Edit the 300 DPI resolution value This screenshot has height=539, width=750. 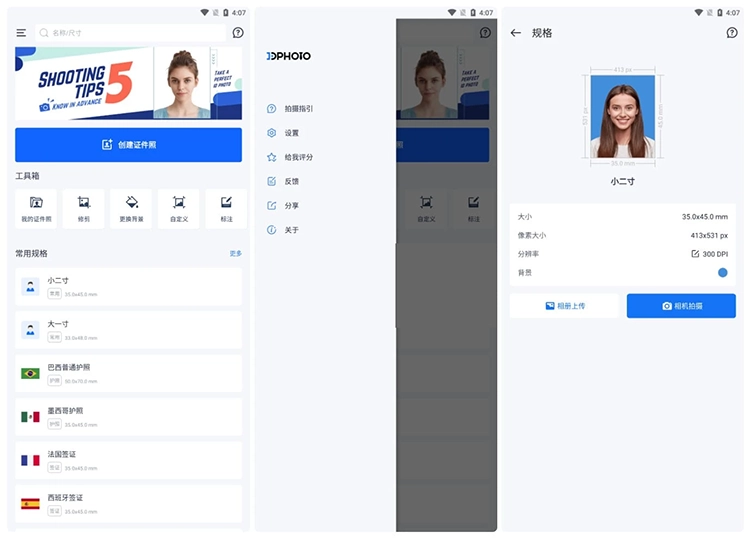pyautogui.click(x=710, y=254)
